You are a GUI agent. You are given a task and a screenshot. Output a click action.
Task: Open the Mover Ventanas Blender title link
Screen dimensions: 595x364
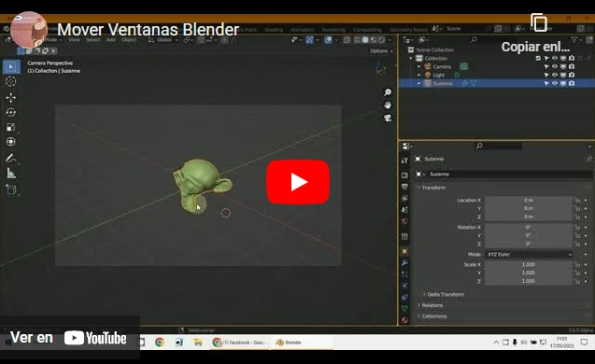[148, 30]
